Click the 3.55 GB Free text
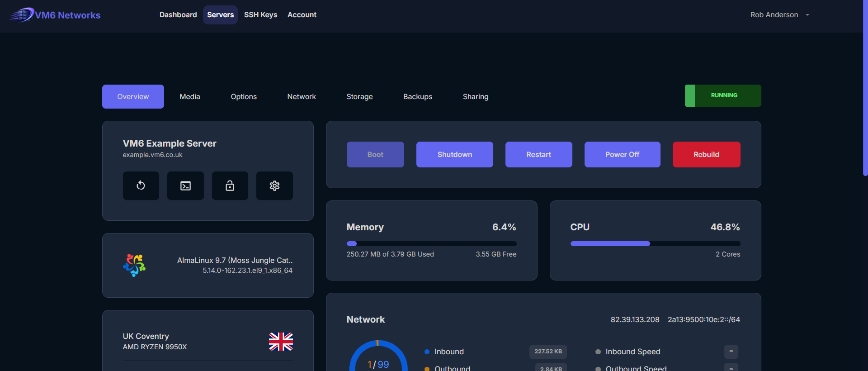 pyautogui.click(x=496, y=254)
